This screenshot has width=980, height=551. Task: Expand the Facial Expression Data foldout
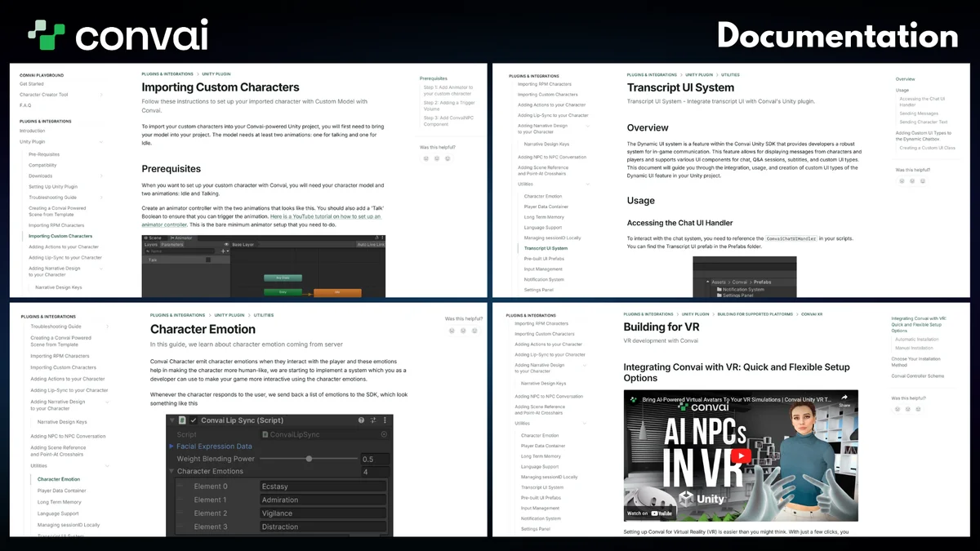[171, 447]
